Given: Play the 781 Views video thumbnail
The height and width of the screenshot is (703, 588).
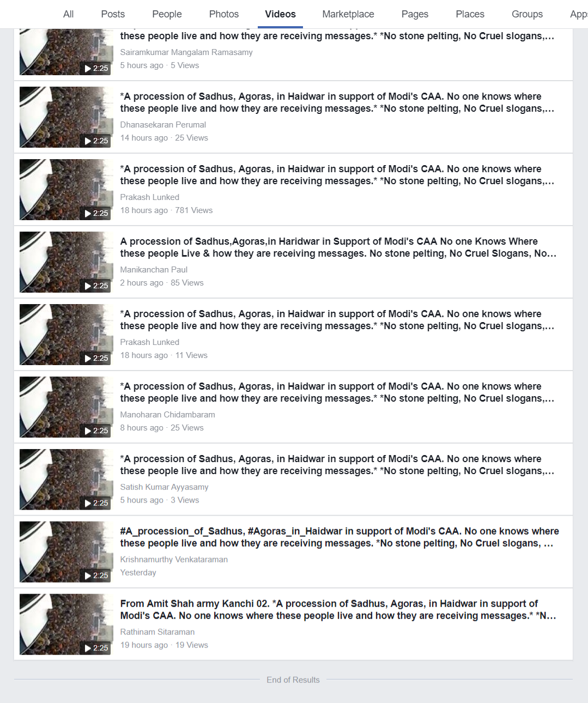Looking at the screenshot, I should click(65, 190).
